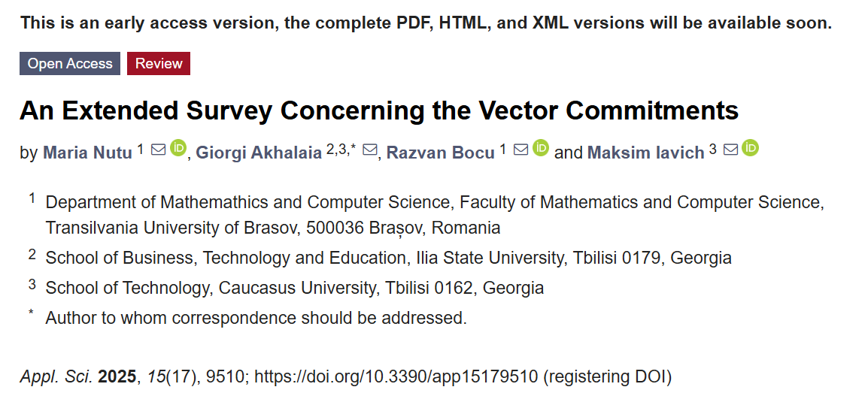Screen dimensions: 868x399
Task: Click the envelope icon after Razvan Bocu
Action: point(521,150)
